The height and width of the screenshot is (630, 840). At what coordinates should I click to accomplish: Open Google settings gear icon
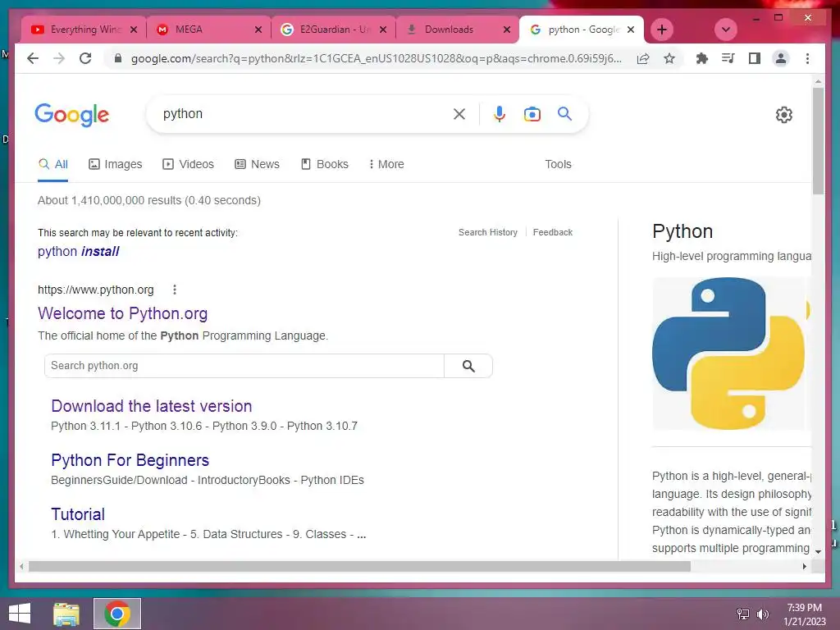coord(783,115)
